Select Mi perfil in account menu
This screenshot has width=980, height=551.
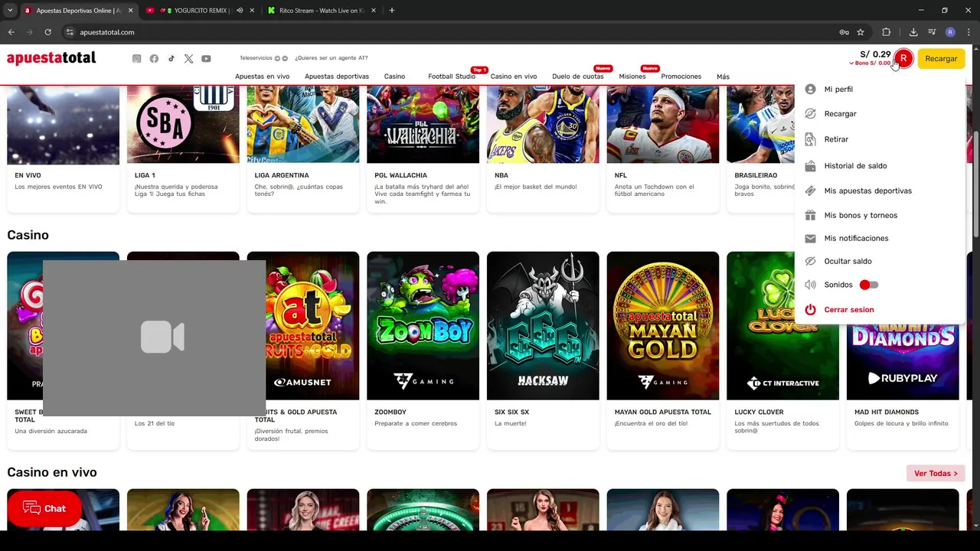point(838,89)
